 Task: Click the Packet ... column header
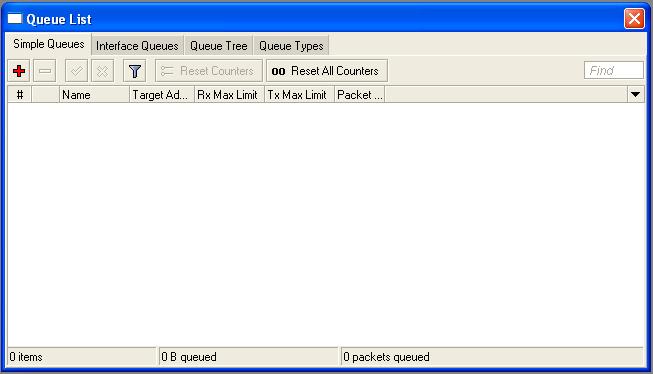tap(360, 95)
